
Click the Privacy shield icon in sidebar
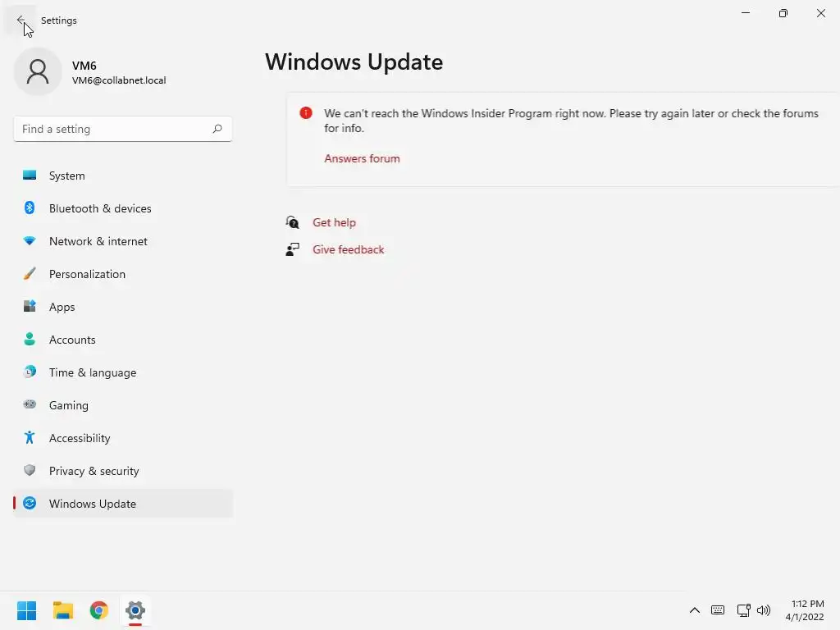point(30,470)
